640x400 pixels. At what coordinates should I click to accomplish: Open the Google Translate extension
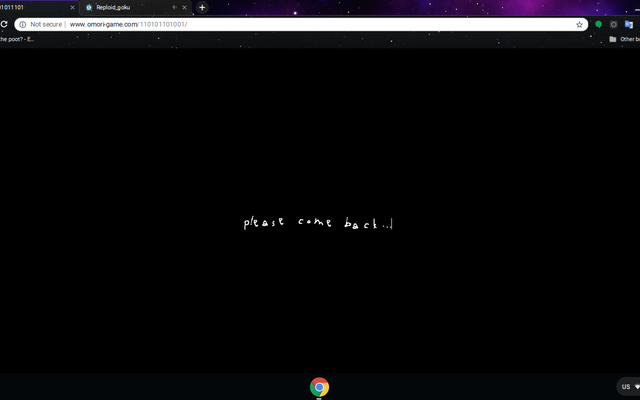click(629, 24)
